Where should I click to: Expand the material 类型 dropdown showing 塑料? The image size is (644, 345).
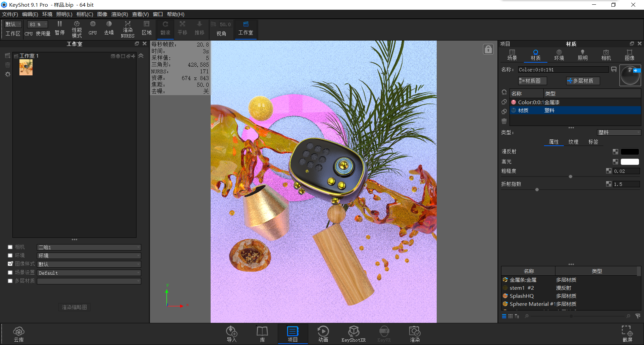pos(619,132)
